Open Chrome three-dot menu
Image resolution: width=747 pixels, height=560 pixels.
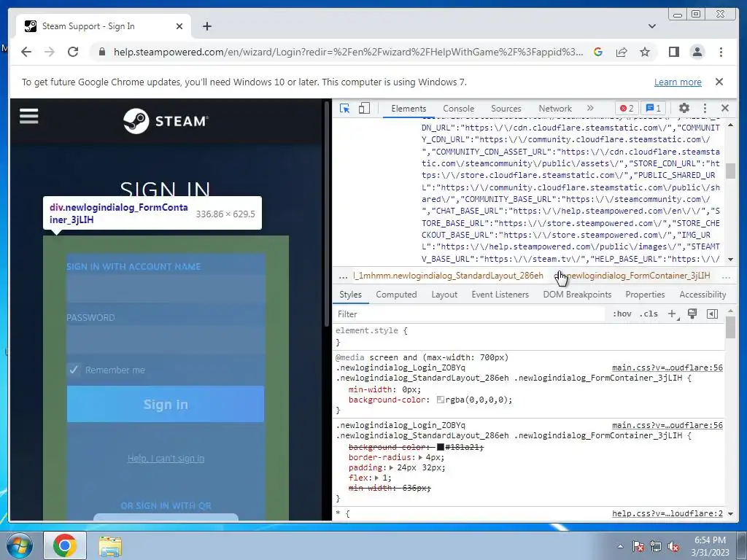pos(721,52)
